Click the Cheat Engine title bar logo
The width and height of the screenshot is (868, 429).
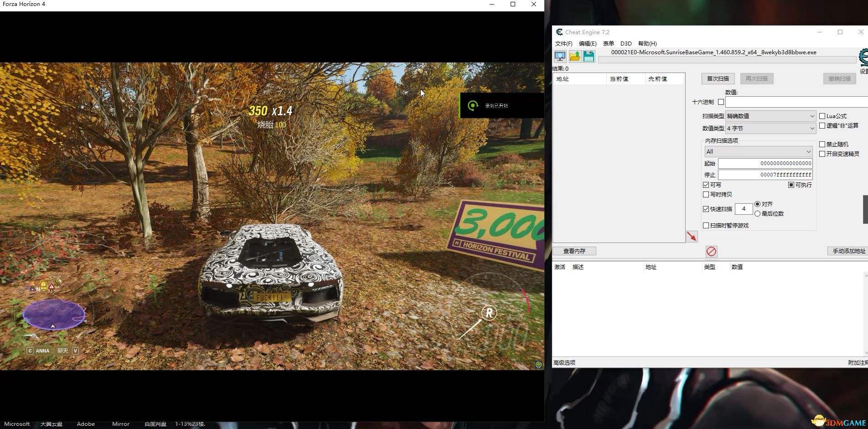click(x=559, y=32)
